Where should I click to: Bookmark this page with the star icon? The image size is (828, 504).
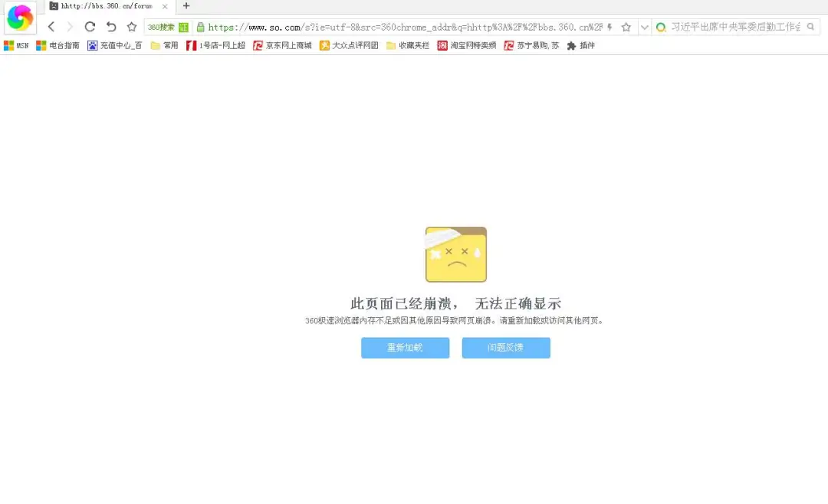coord(628,26)
